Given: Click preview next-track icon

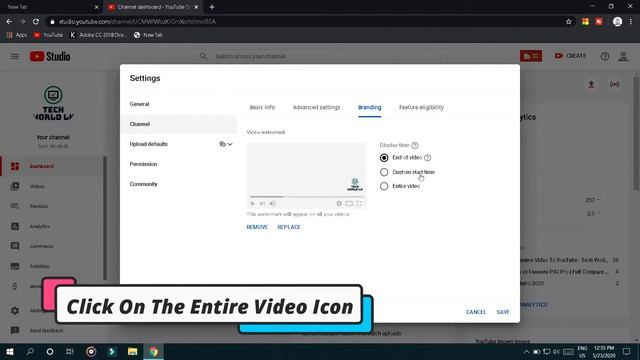Looking at the screenshot, I should pos(262,203).
